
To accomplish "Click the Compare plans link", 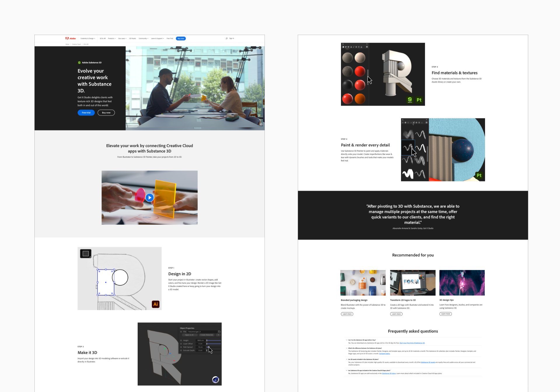I will [x=384, y=354].
